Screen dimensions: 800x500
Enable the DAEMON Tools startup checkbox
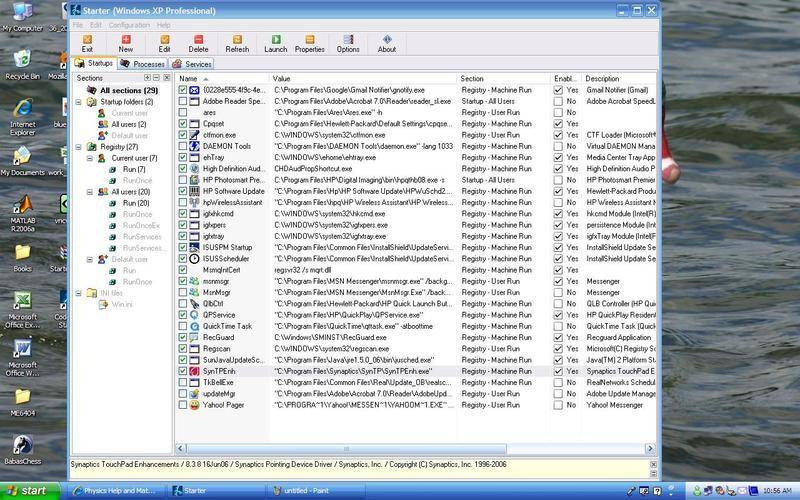click(182, 146)
